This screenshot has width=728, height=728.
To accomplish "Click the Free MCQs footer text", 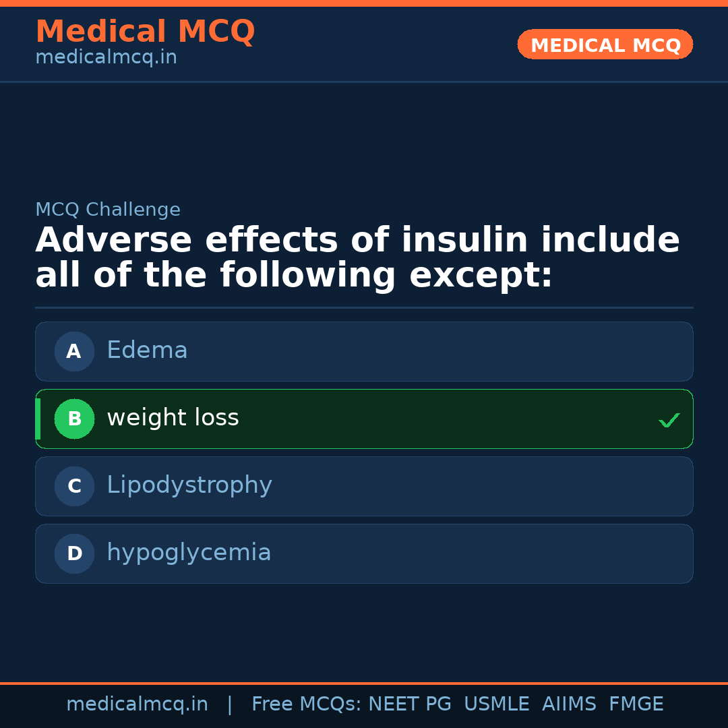I will 306,704.
